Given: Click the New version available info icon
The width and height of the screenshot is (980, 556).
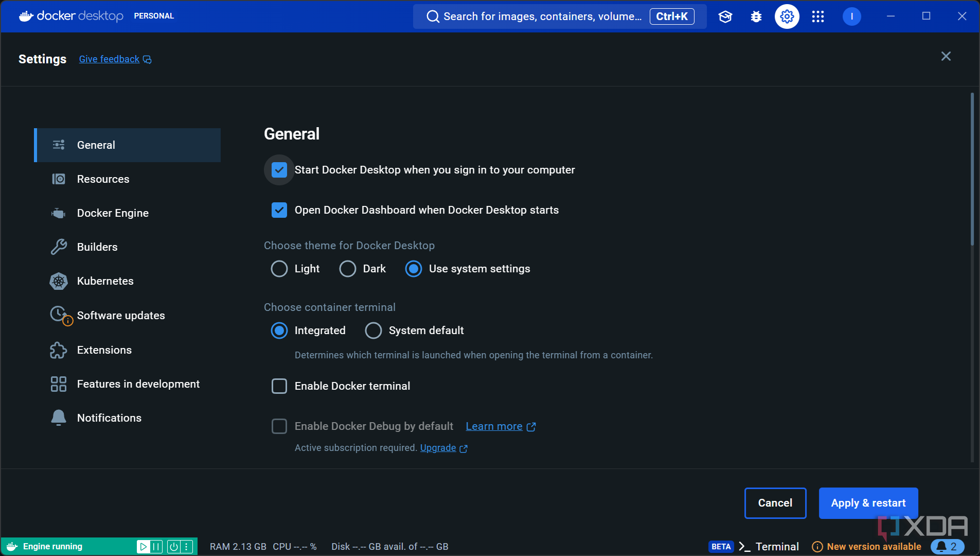Looking at the screenshot, I should (817, 547).
